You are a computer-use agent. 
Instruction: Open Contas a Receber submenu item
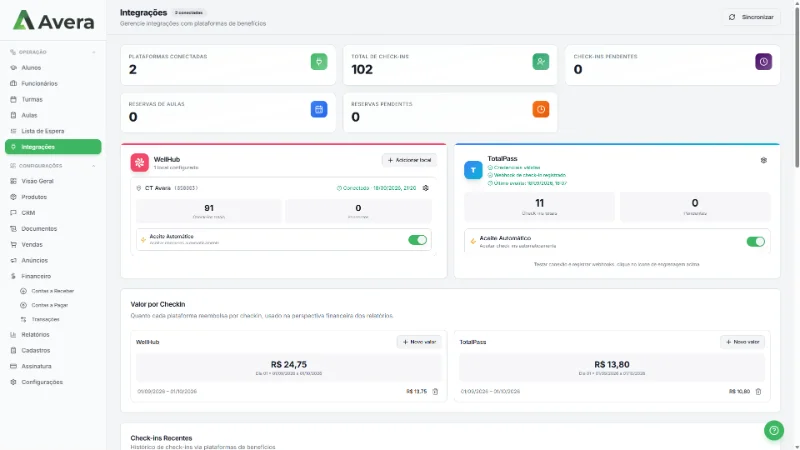pyautogui.click(x=53, y=291)
